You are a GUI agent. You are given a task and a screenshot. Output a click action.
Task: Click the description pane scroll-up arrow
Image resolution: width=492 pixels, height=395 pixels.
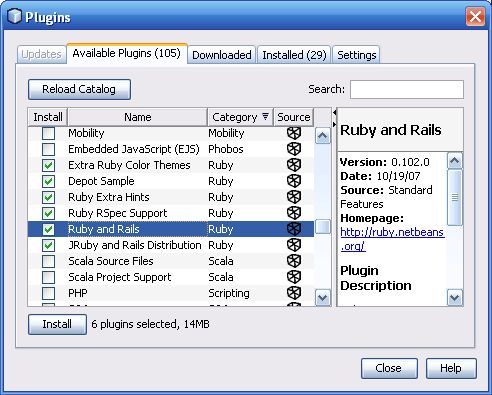point(455,161)
